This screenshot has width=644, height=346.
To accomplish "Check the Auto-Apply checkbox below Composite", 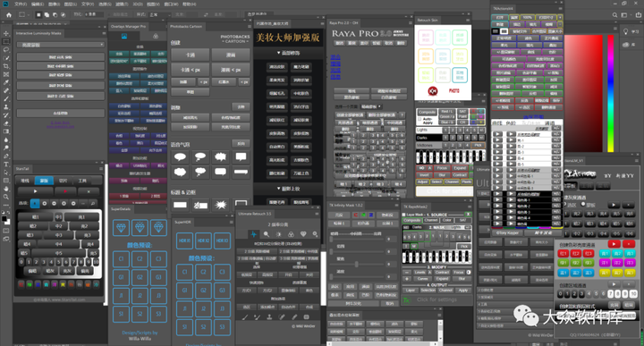I will click(419, 119).
